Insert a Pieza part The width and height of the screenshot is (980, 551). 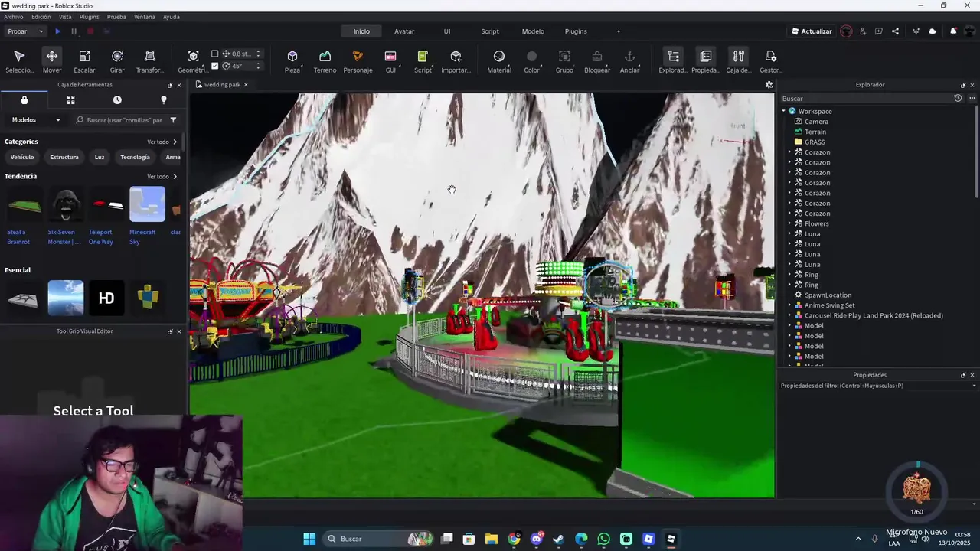click(x=292, y=61)
